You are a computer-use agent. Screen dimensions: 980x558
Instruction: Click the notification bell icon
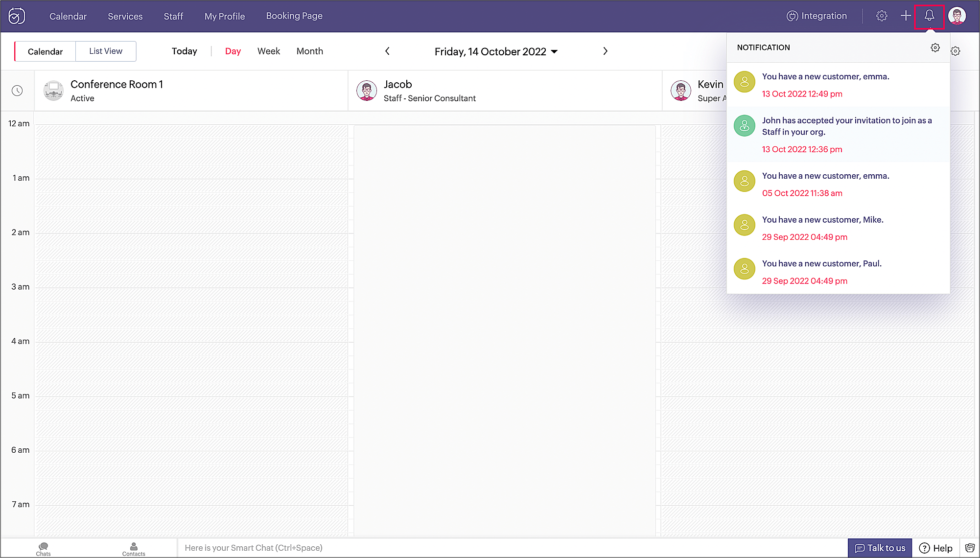click(x=929, y=16)
